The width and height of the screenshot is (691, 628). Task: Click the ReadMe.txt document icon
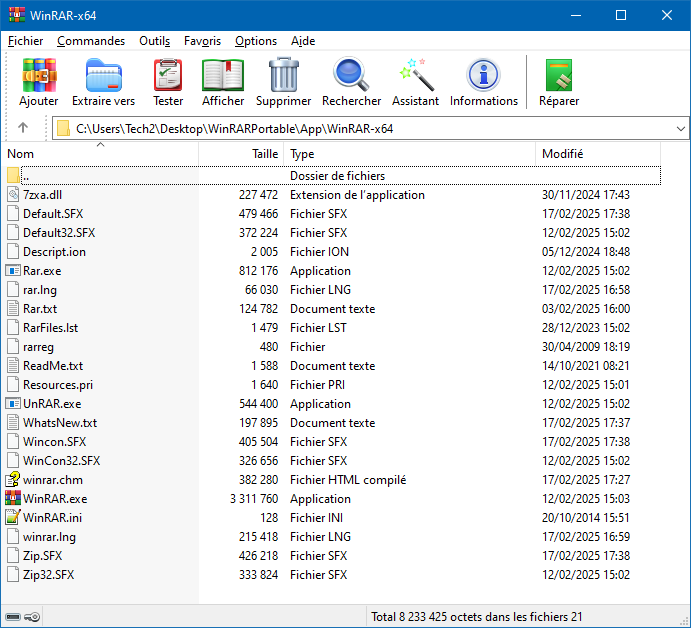coord(13,366)
